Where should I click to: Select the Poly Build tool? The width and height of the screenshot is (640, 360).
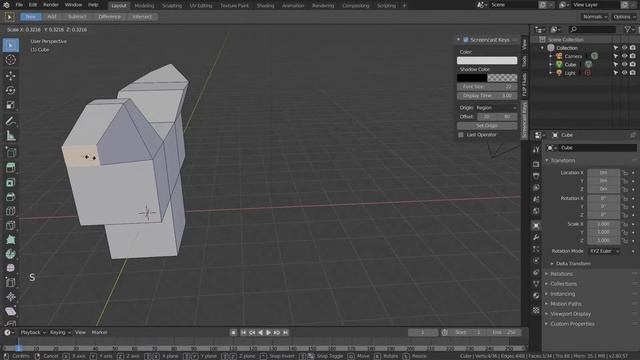click(11, 240)
